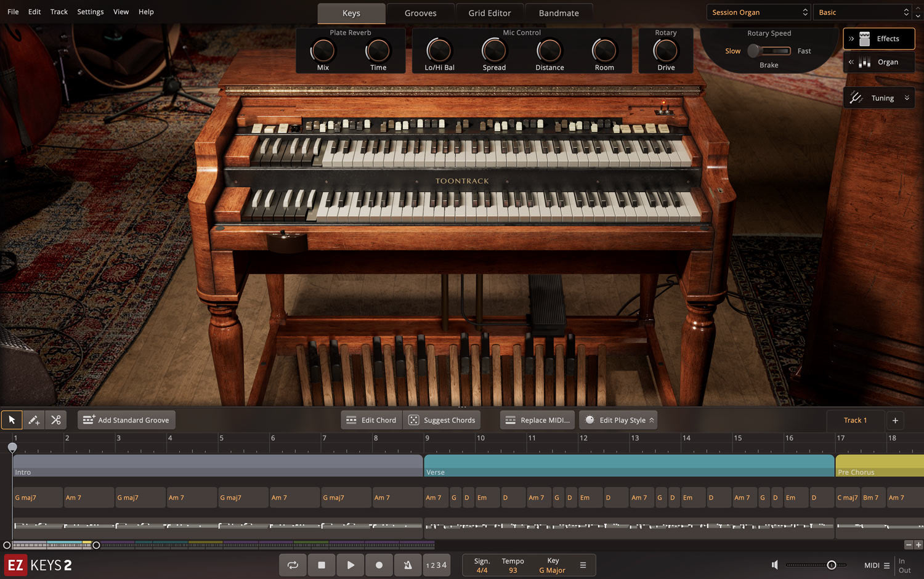Open the song settings hamburger menu
Image resolution: width=924 pixels, height=579 pixels.
[583, 565]
